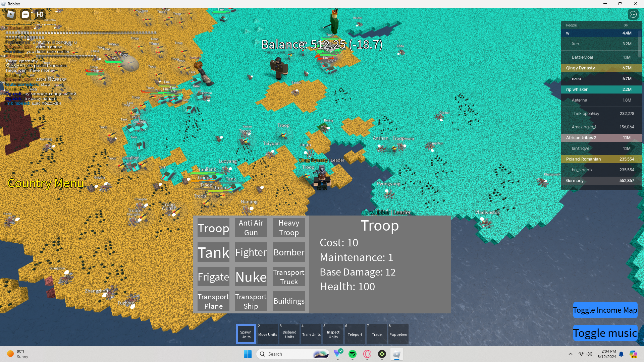Image resolution: width=644 pixels, height=362 pixels.
Task: Open the chat bubble icon
Action: coord(25,14)
